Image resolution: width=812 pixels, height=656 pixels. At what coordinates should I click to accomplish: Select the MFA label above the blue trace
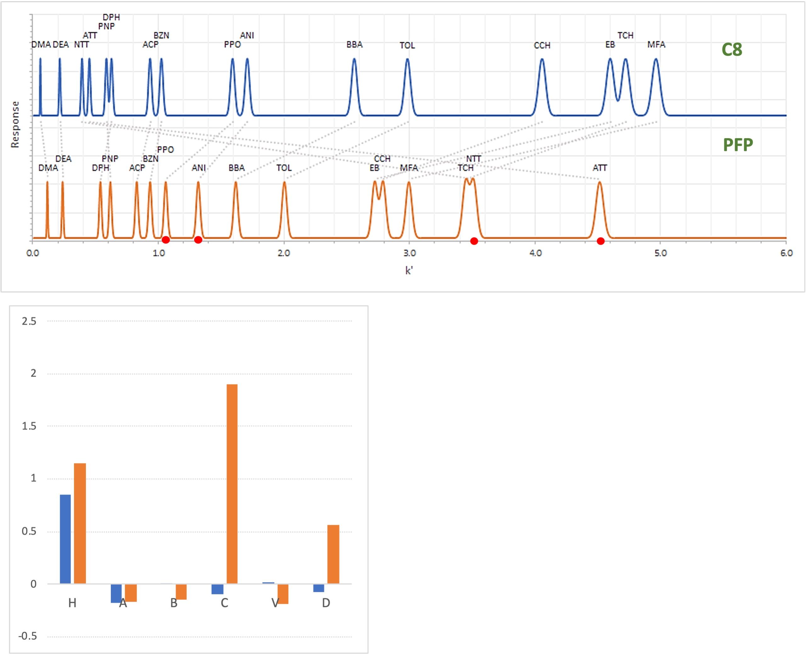(656, 45)
